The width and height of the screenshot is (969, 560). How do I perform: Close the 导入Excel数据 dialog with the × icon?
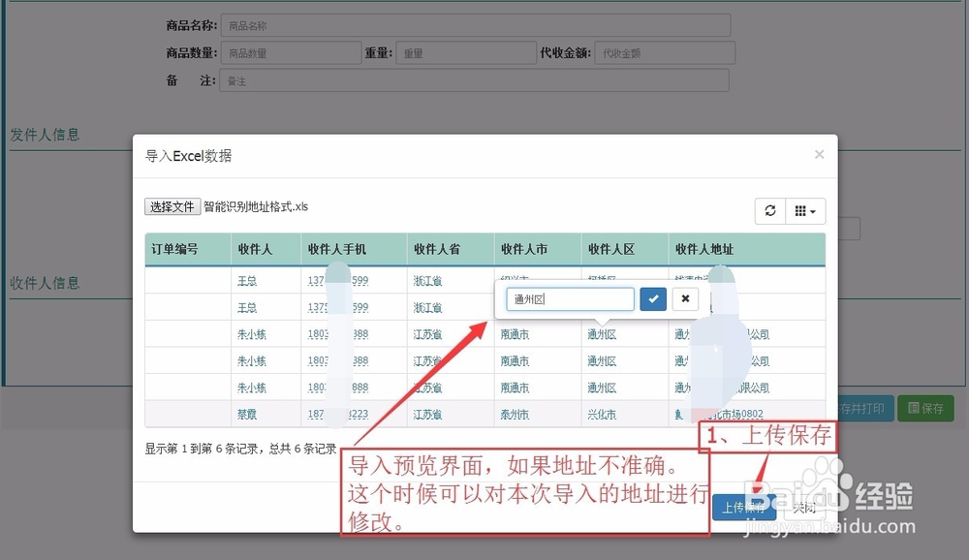pyautogui.click(x=819, y=154)
